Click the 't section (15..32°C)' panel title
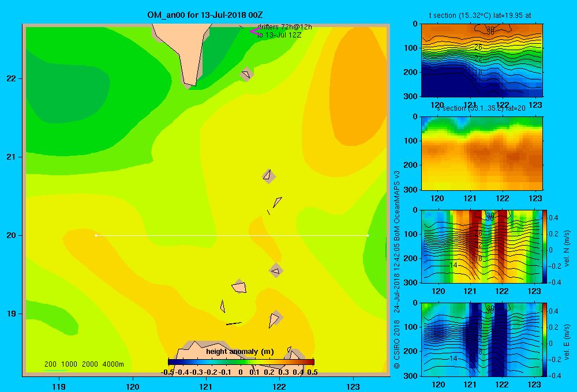 [480, 16]
